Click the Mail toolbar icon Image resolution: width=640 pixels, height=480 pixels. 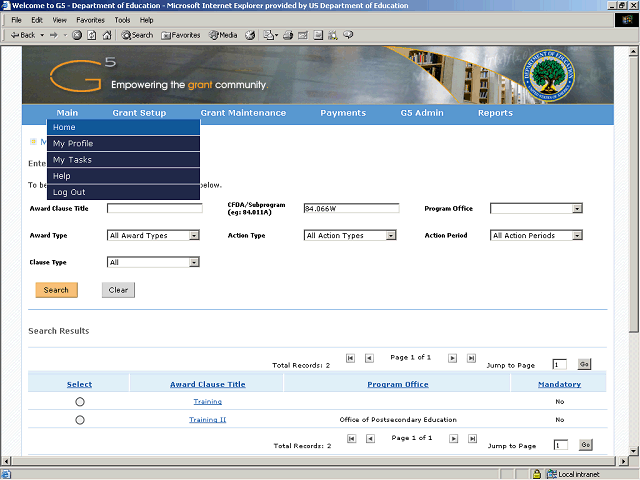pos(271,35)
